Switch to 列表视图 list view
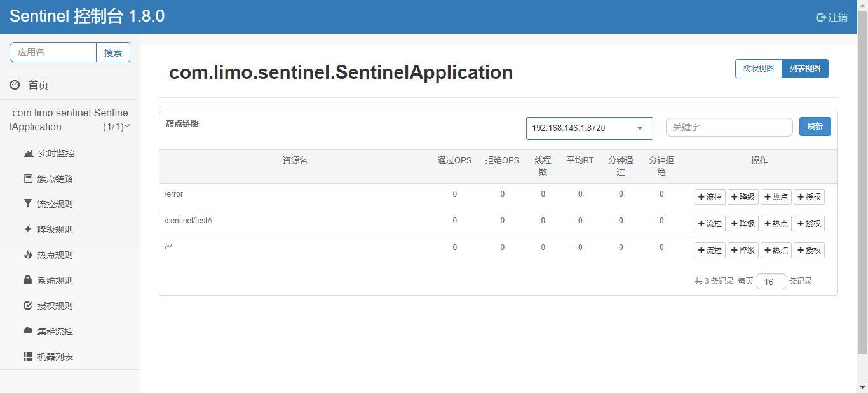 point(805,69)
